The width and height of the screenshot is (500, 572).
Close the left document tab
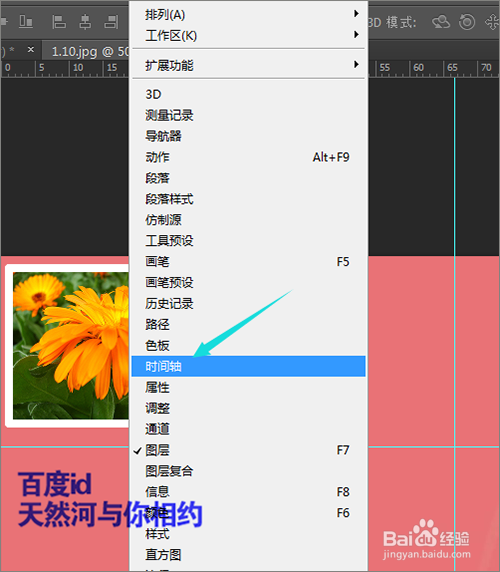coord(31,49)
